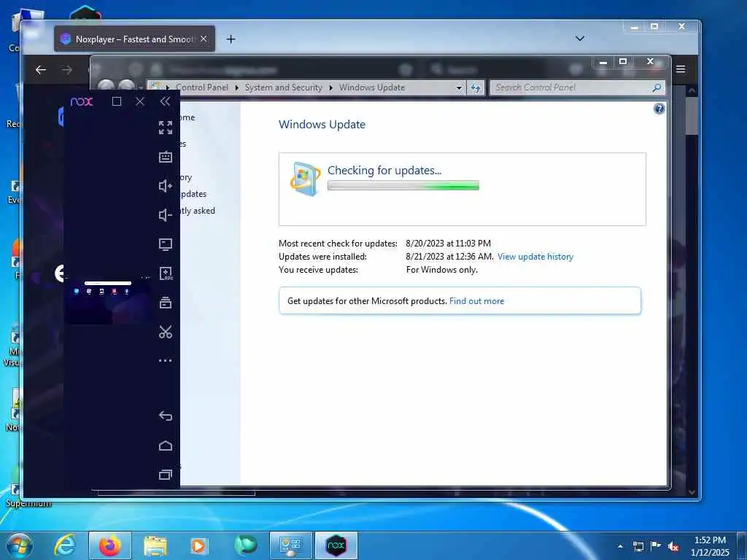Click the Find out more link
Screen dimensions: 747x560
(x=476, y=301)
